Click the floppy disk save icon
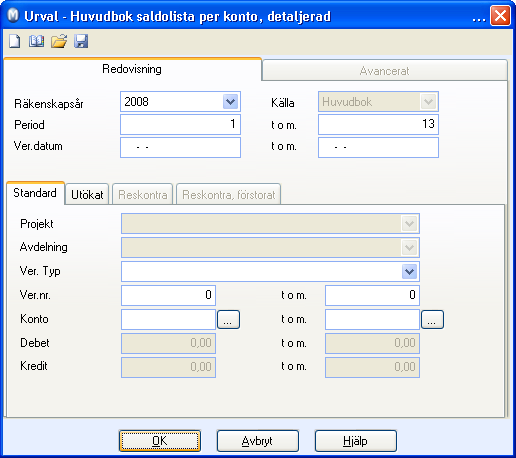Screen dimensions: 516x458 [x=81, y=42]
